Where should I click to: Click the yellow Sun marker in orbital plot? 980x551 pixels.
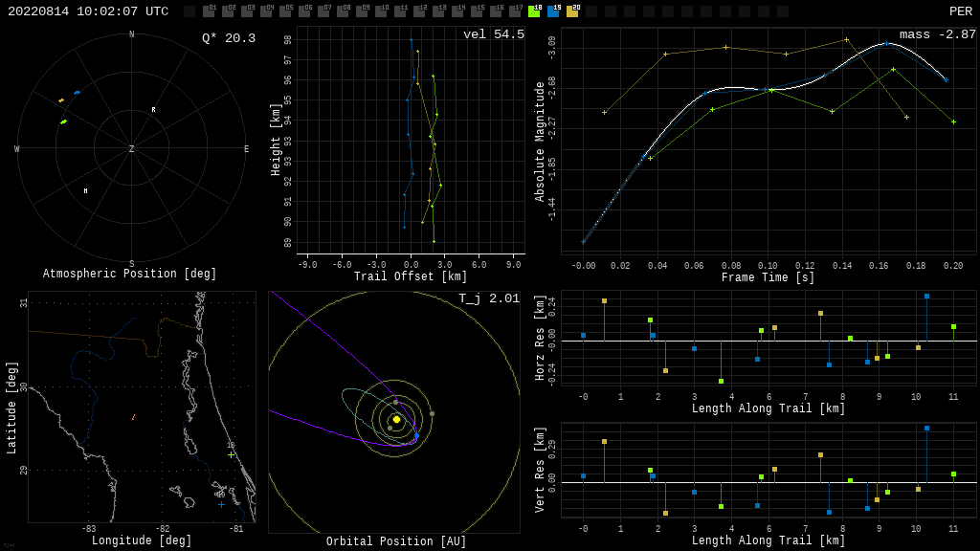tap(396, 419)
